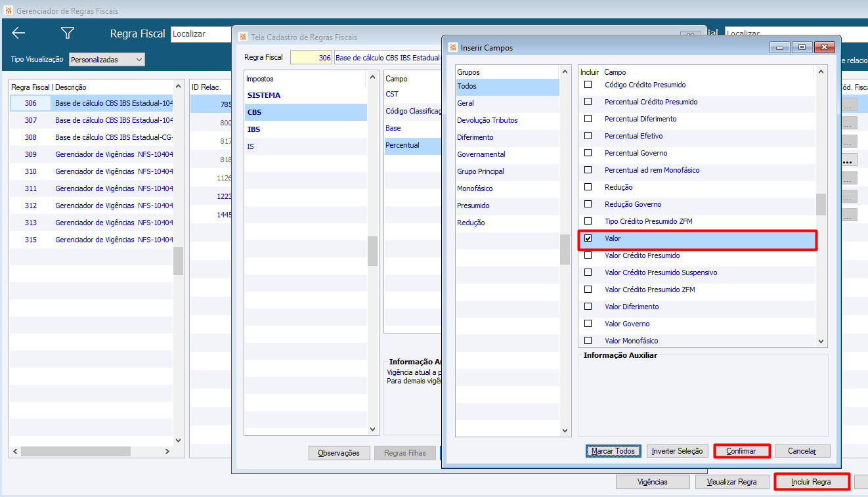Click the Código Classificação field row
This screenshot has height=497, width=868.
click(x=412, y=112)
